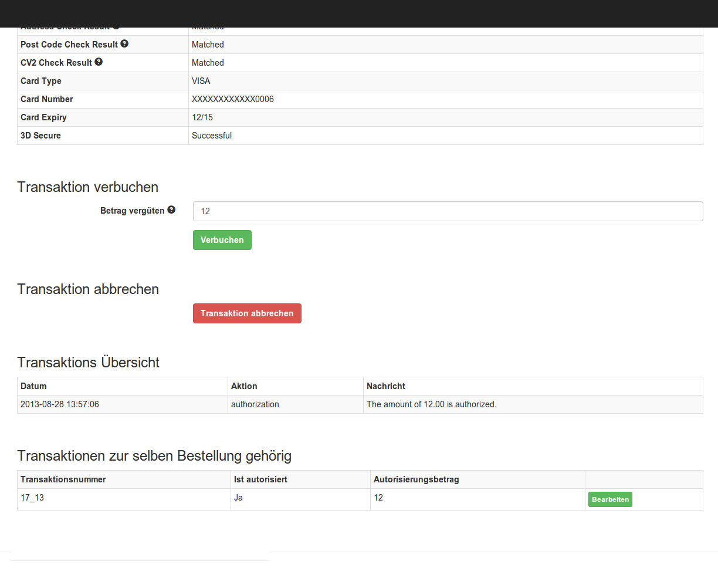718x588 pixels.
Task: Click the Transaktionsnummer column header
Action: coord(63,479)
